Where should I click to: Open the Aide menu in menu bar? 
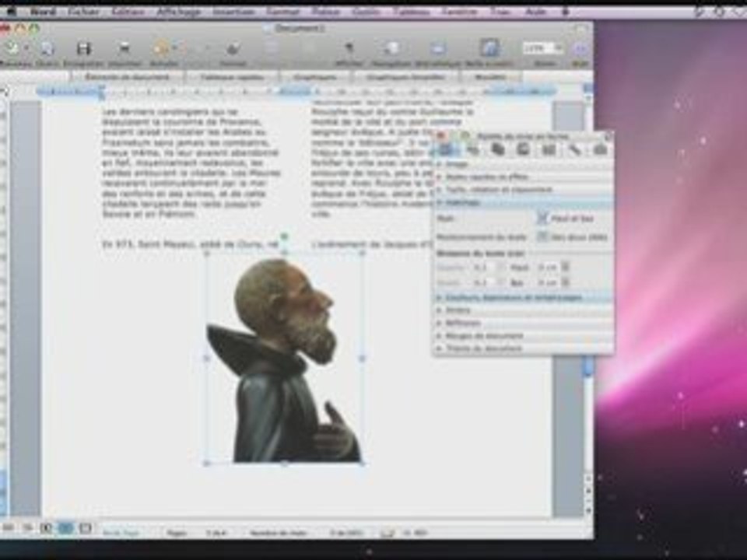pos(535,12)
